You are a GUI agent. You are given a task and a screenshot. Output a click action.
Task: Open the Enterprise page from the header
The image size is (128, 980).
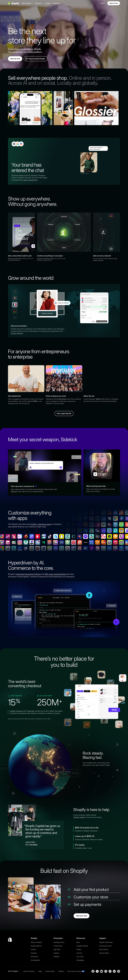(x=56, y=3)
